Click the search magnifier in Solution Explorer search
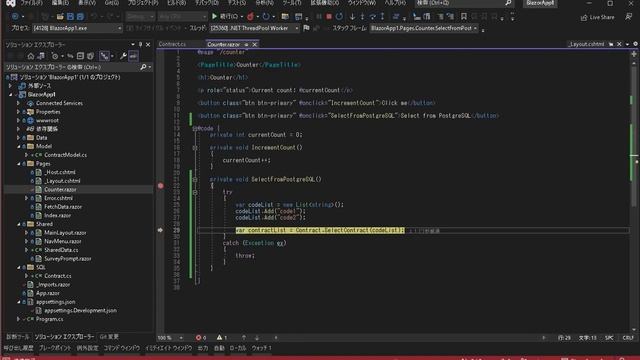The image size is (640, 360). (143, 67)
